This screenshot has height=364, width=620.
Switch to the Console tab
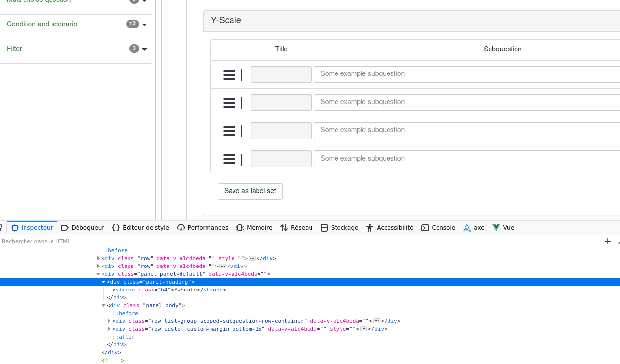tap(438, 228)
